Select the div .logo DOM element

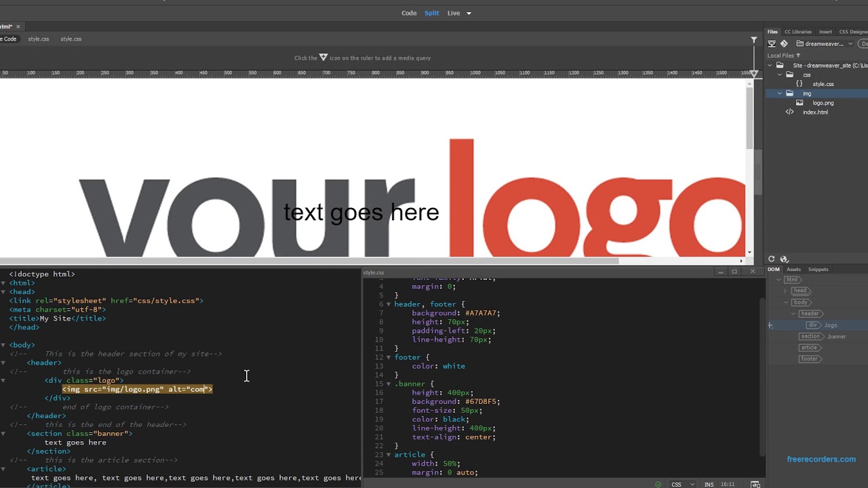[822, 325]
